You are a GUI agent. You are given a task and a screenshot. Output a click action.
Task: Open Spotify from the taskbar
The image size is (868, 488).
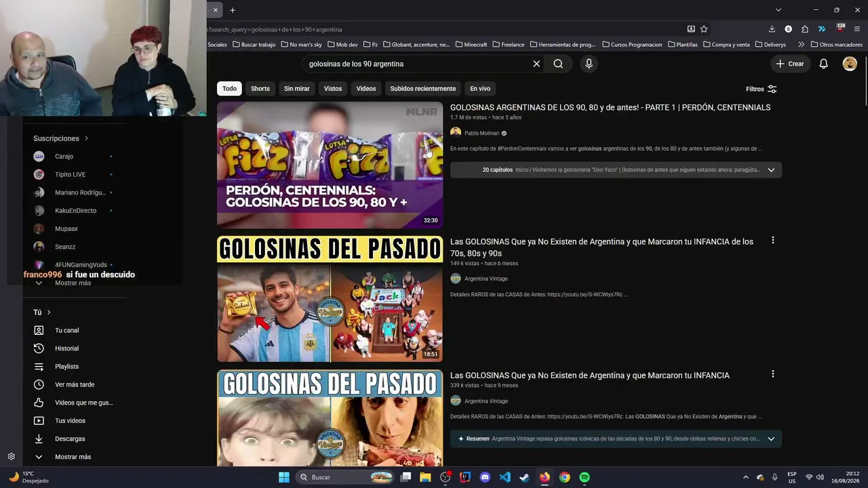pyautogui.click(x=585, y=477)
